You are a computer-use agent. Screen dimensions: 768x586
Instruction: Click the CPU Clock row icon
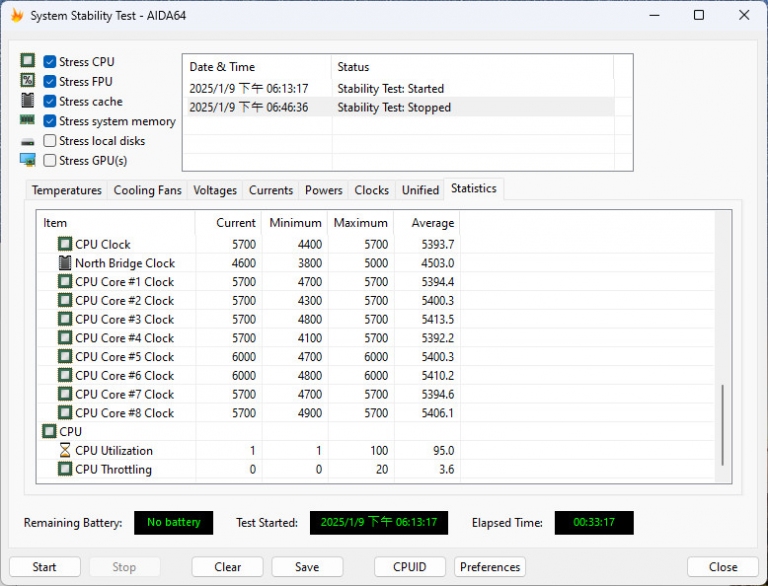(x=65, y=244)
